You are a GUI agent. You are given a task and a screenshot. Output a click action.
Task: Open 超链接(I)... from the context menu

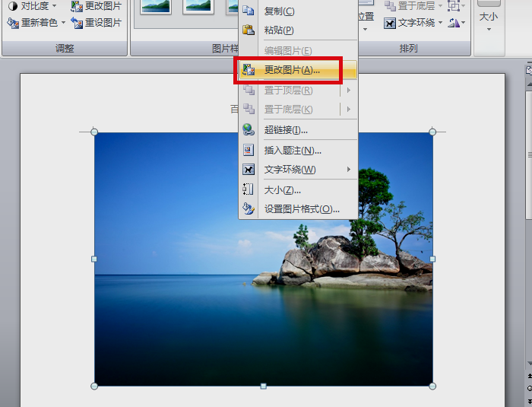click(x=298, y=130)
